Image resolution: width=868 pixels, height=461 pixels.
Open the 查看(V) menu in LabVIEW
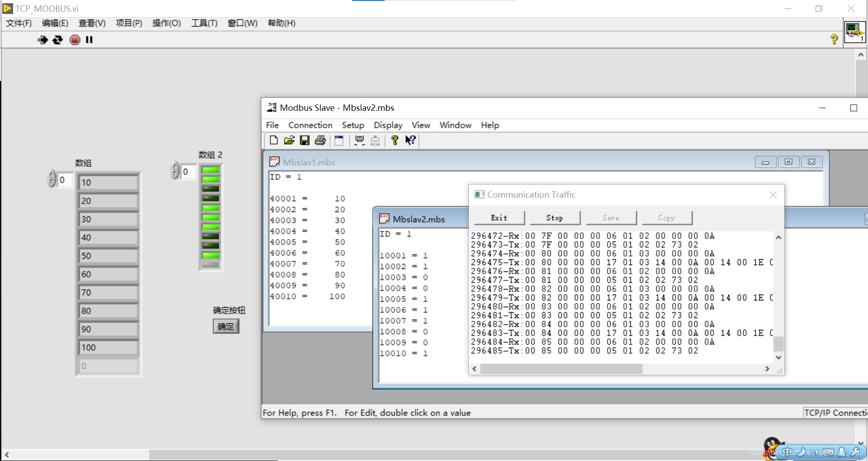click(91, 23)
